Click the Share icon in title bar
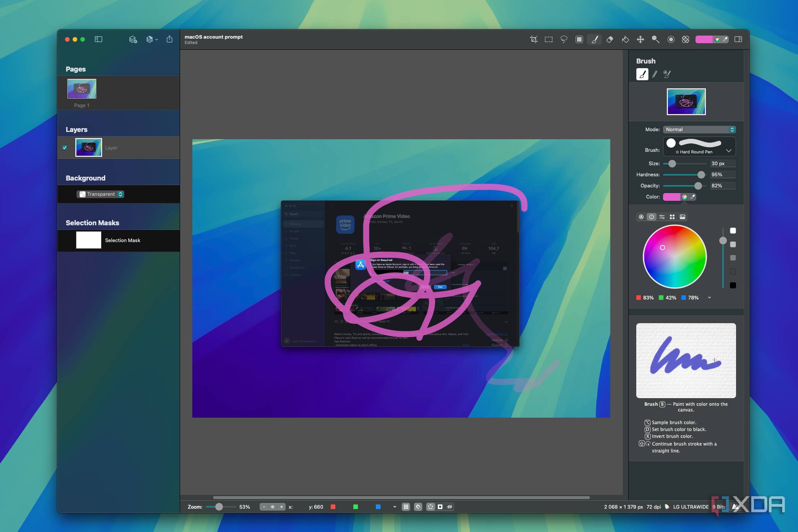 pos(169,39)
